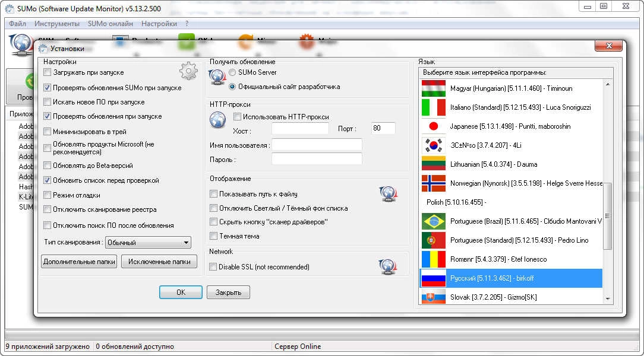Click the SUMo icon in Получить обновление section
The width and height of the screenshot is (644, 356).
[217, 78]
